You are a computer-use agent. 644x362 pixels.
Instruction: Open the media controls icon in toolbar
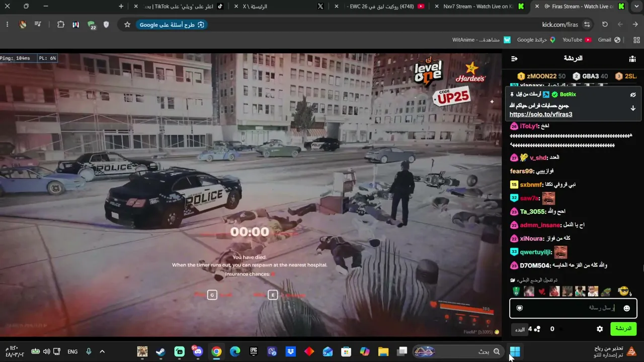38,25
